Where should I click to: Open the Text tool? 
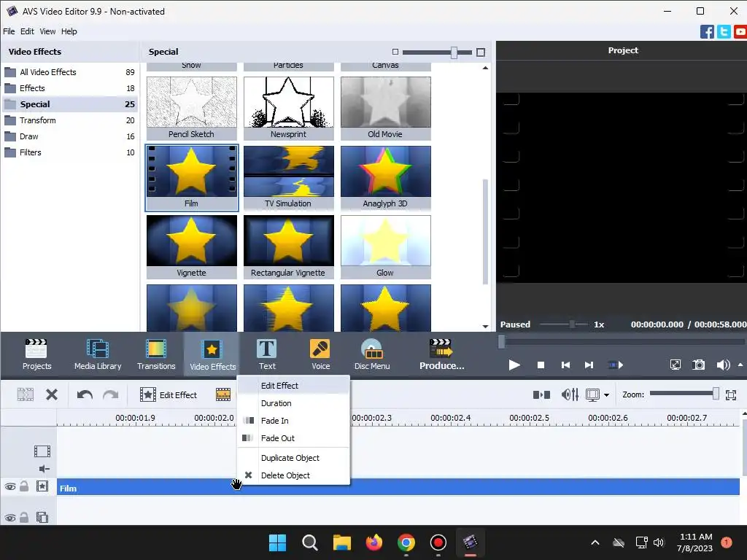tap(267, 354)
